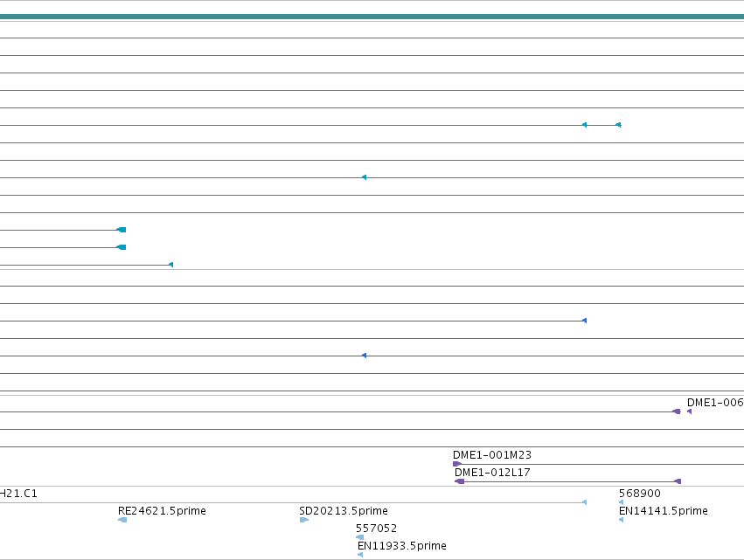Click the thick teal bar at top
The image size is (744, 560).
coord(372,17)
